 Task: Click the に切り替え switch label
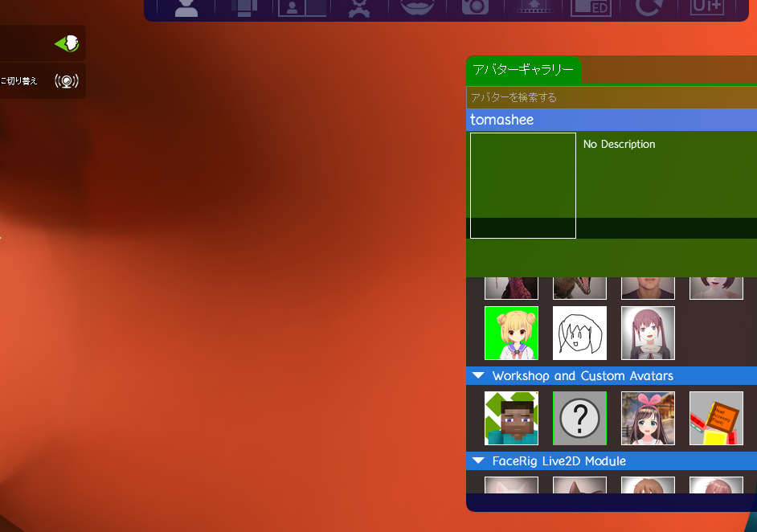tap(18, 80)
